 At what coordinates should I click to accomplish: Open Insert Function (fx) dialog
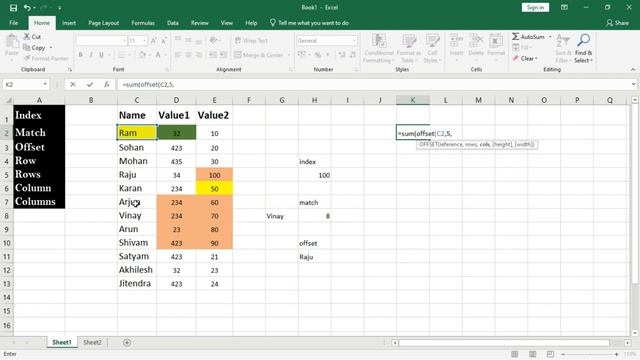click(x=107, y=84)
